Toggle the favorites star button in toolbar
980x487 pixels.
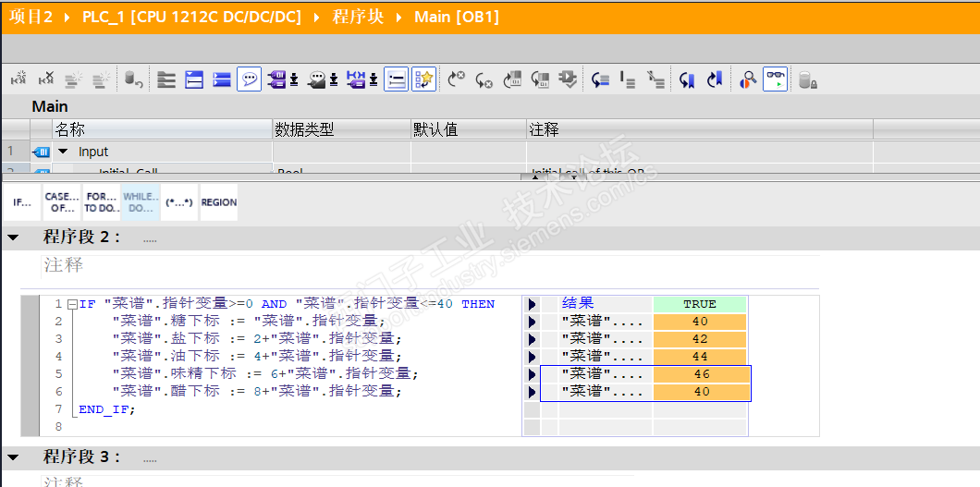click(423, 79)
